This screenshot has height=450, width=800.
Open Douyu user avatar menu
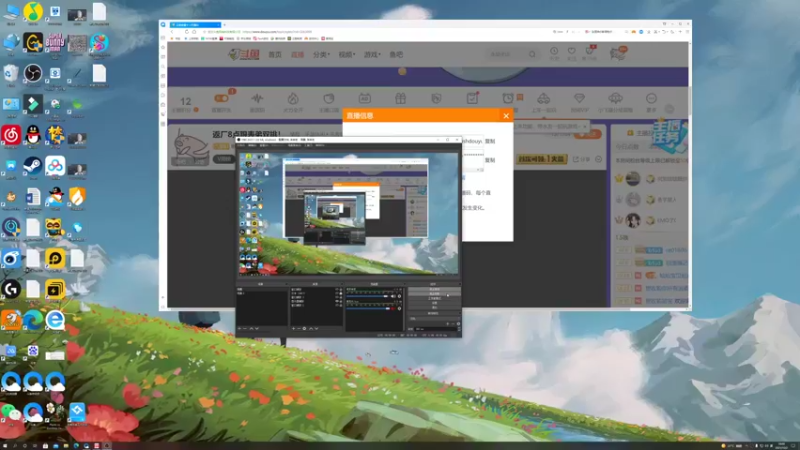point(617,53)
